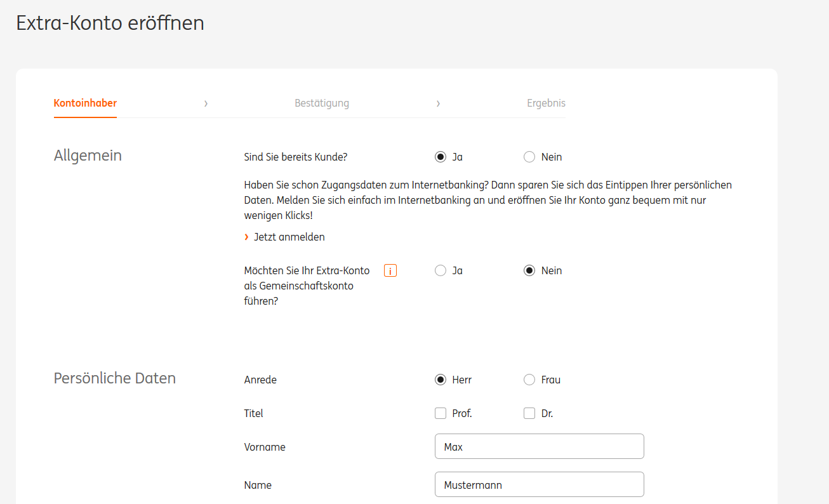
Task: Choose 'Nein' for Gemeinschaftskonto option
Action: tap(529, 271)
